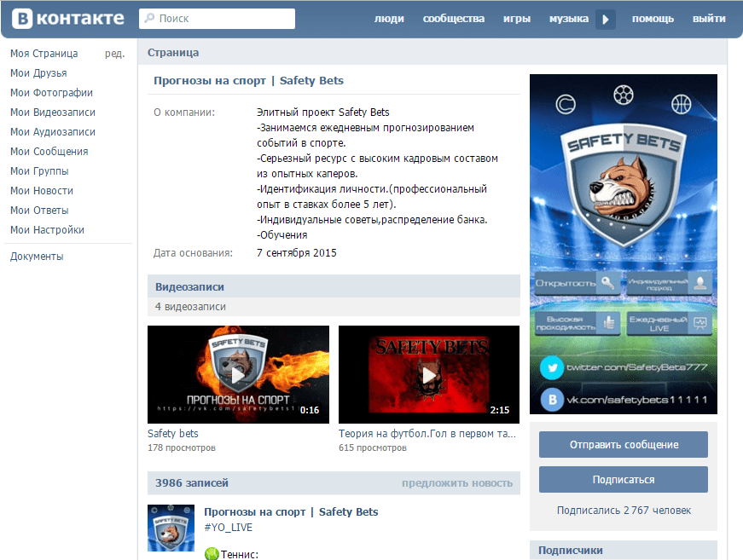Screen dimensions: 743x560
Task: Open the 'сообщества' header menu
Action: coord(454,19)
